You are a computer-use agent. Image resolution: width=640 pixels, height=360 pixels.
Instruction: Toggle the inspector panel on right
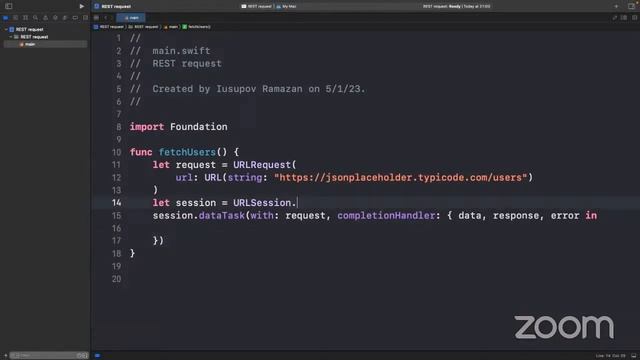[x=631, y=6]
